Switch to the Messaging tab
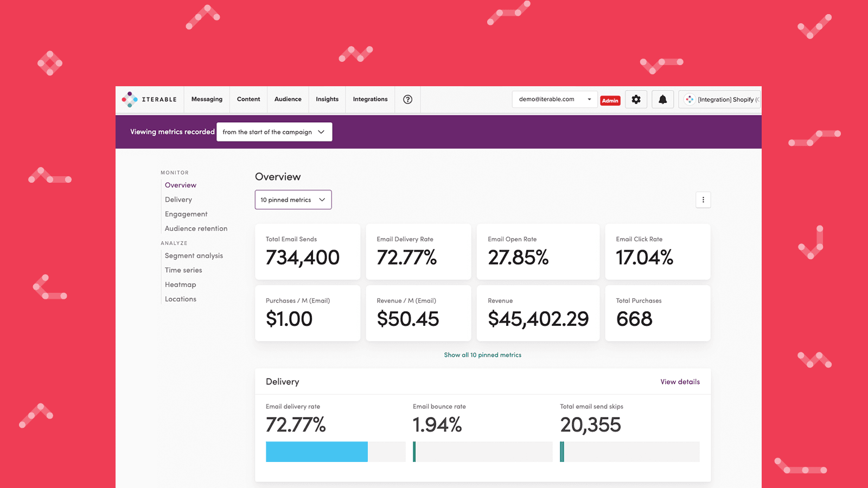This screenshot has height=488, width=868. [x=207, y=99]
